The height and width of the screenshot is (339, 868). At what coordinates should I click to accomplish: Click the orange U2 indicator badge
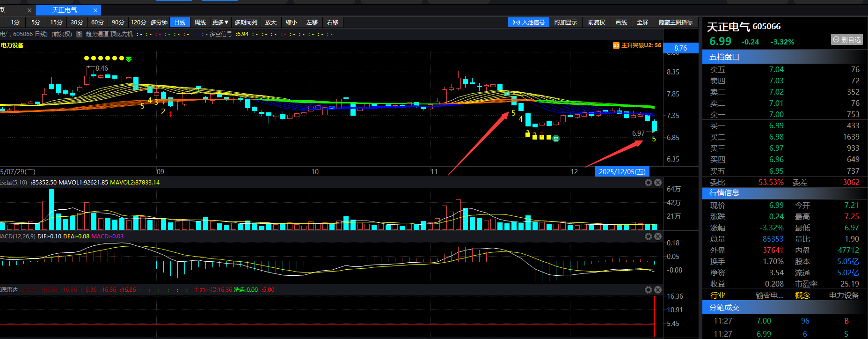coord(616,45)
